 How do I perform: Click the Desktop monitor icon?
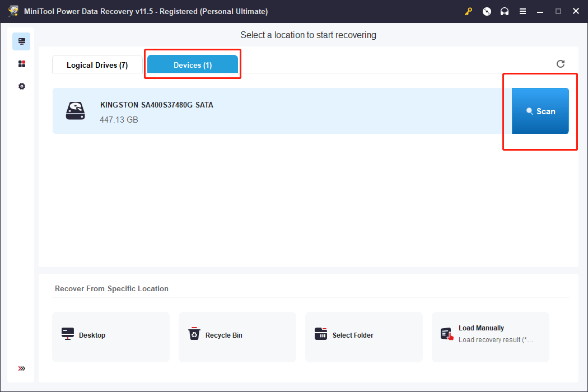[x=68, y=334]
